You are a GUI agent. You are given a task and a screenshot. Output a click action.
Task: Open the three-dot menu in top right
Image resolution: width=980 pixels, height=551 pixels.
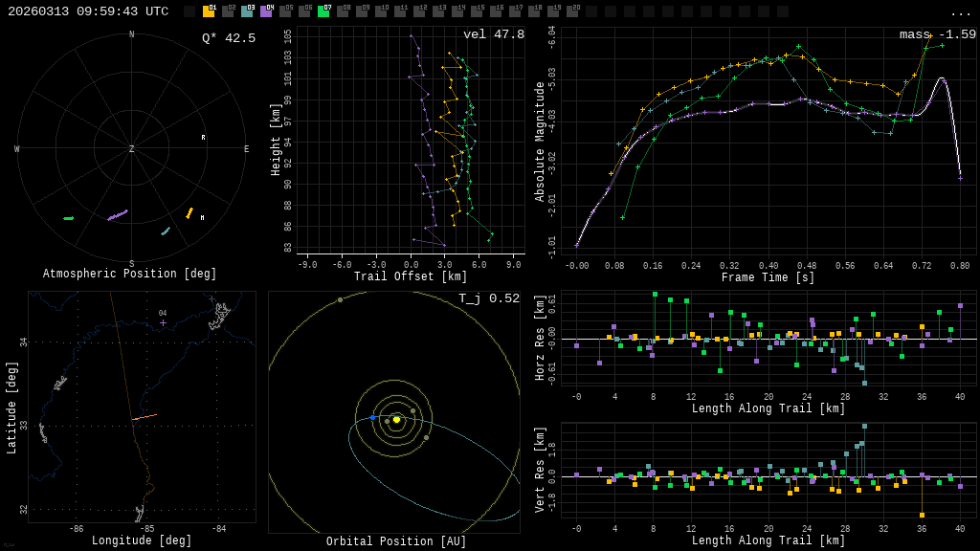click(x=960, y=12)
